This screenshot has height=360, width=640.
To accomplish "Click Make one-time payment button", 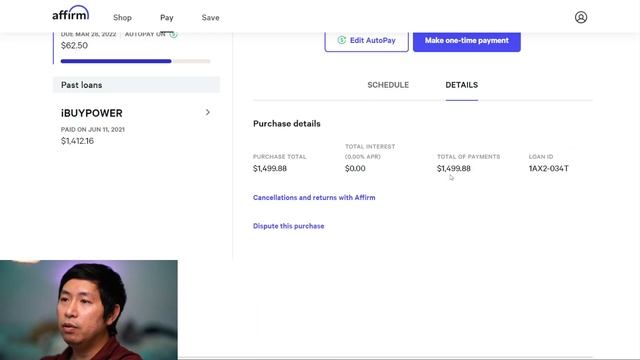I will [x=467, y=41].
